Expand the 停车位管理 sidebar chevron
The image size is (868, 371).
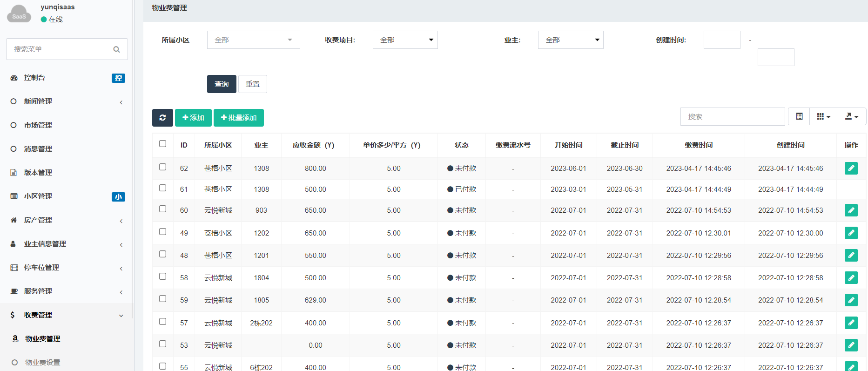pyautogui.click(x=121, y=268)
